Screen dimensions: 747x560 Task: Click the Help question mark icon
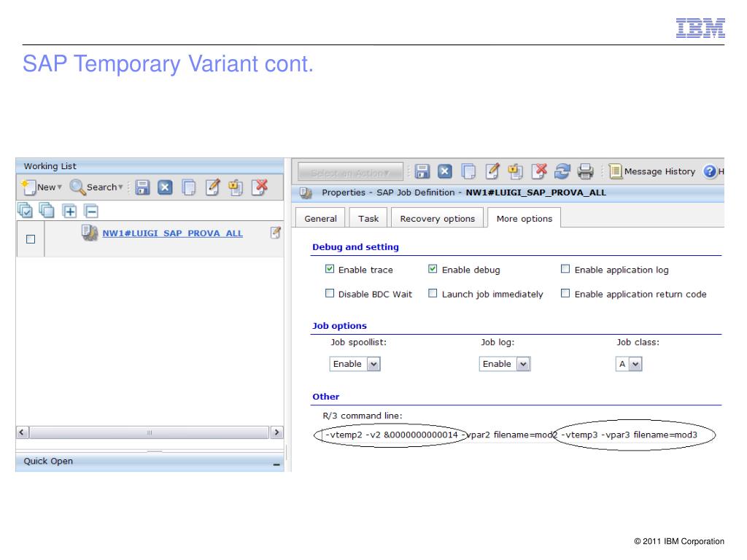pos(710,171)
